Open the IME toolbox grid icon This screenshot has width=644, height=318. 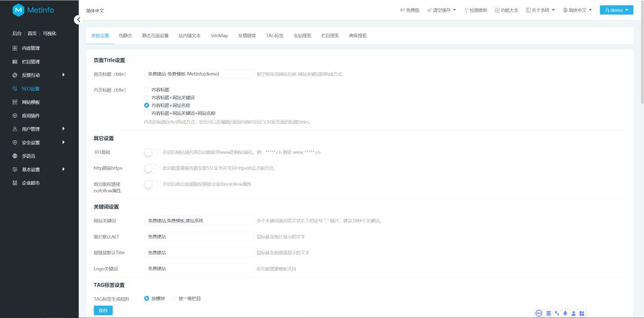point(581,313)
